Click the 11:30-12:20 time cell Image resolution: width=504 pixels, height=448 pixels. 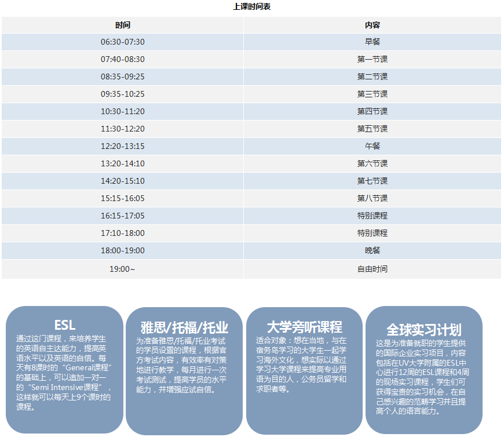coord(122,129)
